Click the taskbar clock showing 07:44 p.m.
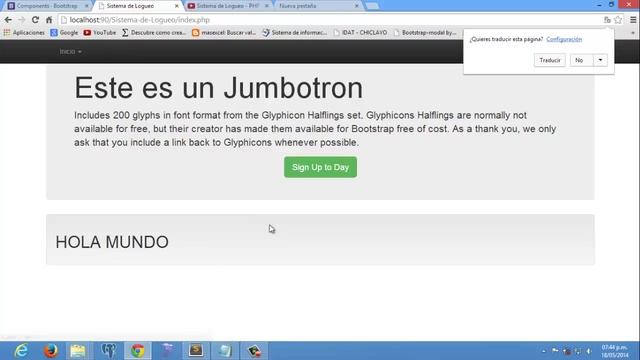This screenshot has height=360, width=640. [614, 351]
